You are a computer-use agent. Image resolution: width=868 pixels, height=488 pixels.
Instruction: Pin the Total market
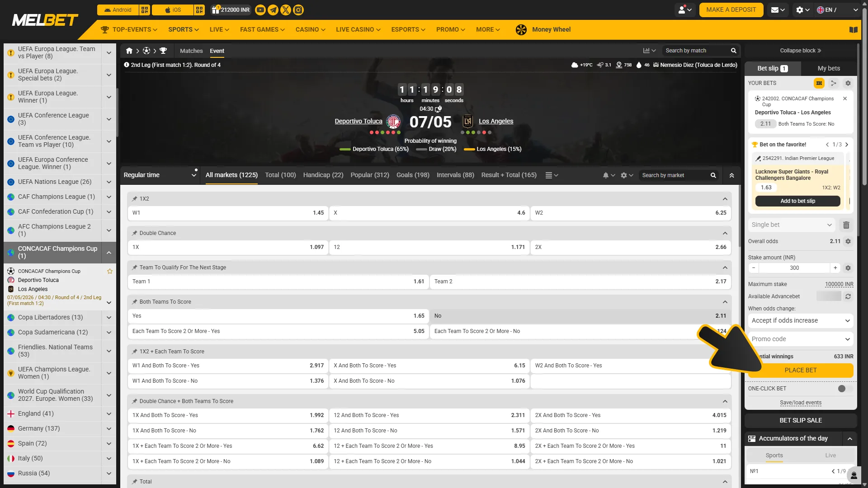[x=135, y=482]
